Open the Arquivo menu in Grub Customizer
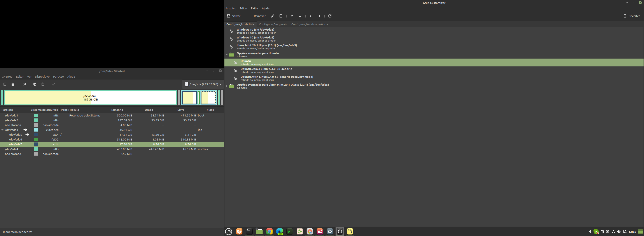Viewport: 644px width, 236px height. pyautogui.click(x=231, y=8)
